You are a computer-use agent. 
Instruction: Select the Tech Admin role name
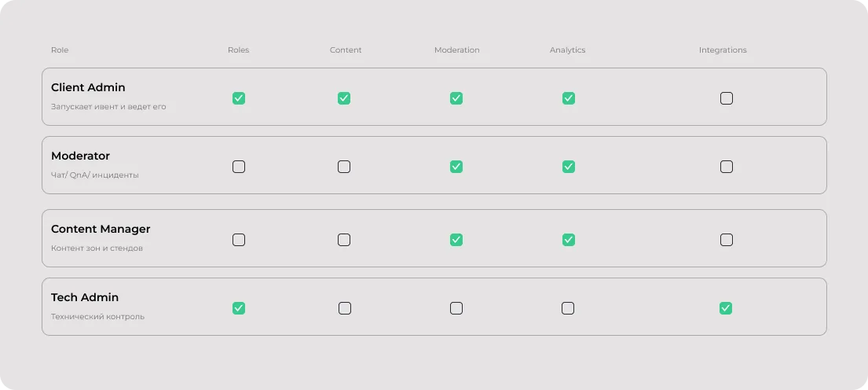click(x=85, y=297)
